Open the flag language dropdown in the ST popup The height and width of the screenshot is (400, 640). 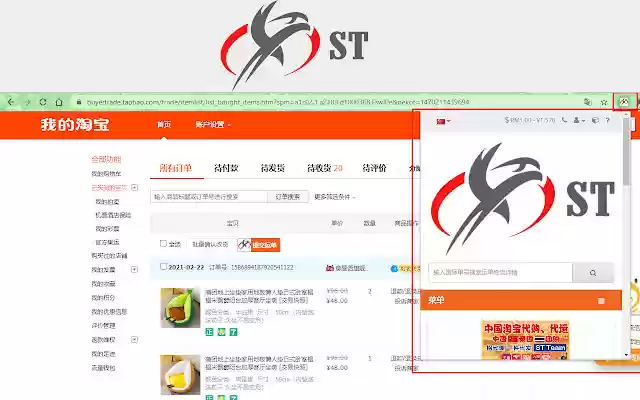tap(443, 121)
